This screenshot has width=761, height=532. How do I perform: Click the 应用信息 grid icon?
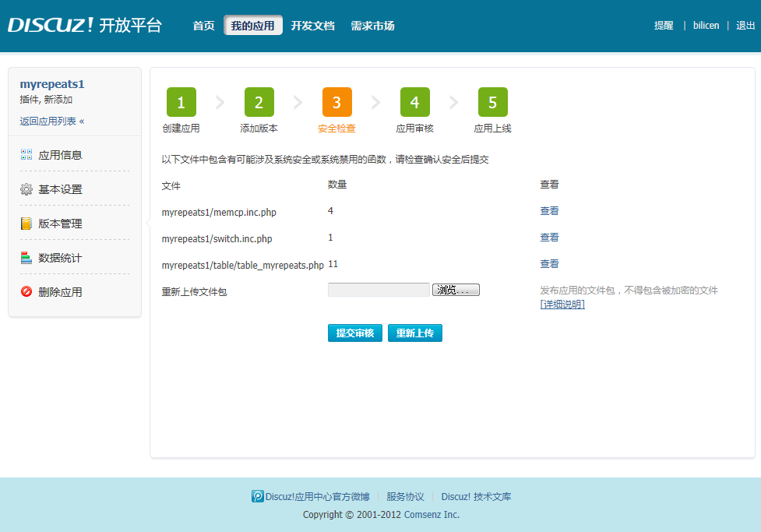[x=26, y=155]
